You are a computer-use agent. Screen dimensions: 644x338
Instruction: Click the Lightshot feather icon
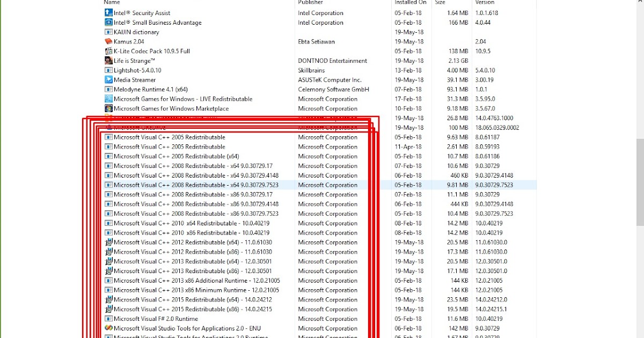click(108, 70)
